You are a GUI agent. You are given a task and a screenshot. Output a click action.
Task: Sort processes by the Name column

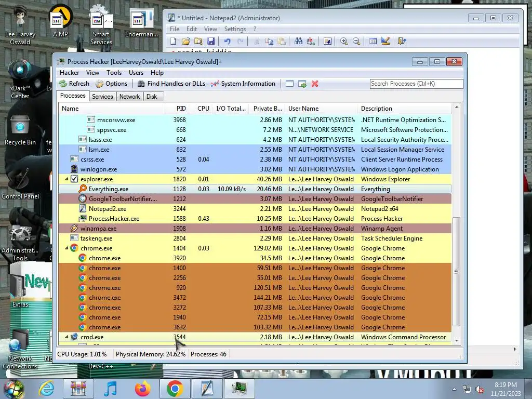pyautogui.click(x=111, y=109)
